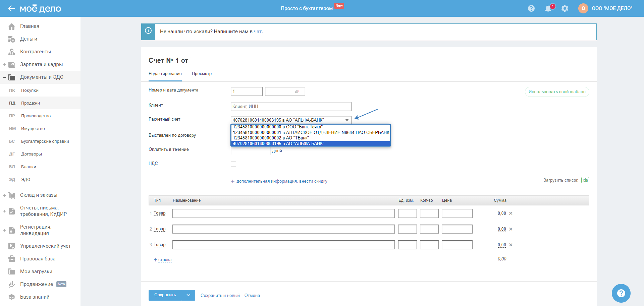Viewport: 644px width, 306px height.
Task: Remove item row 2 with the X icon
Action: 511,229
